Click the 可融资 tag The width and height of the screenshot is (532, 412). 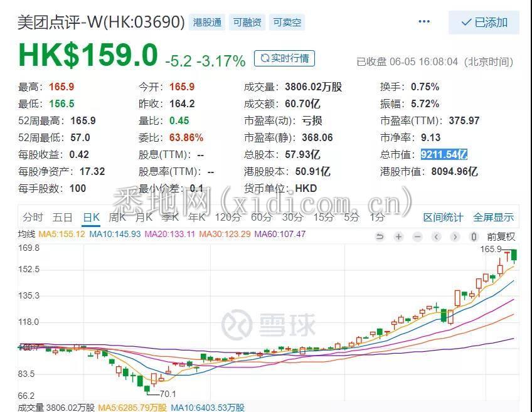247,23
